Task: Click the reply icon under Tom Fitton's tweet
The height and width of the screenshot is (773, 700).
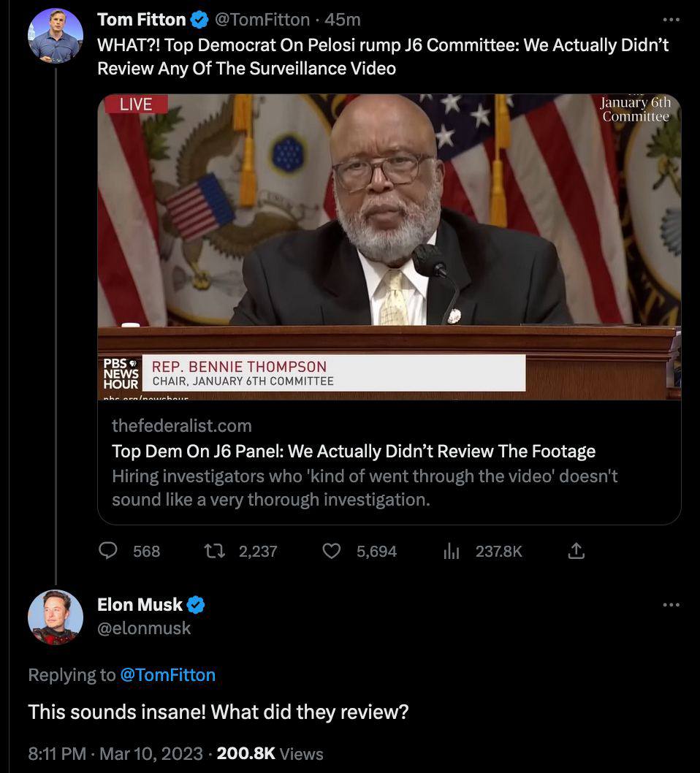Action: [x=109, y=550]
